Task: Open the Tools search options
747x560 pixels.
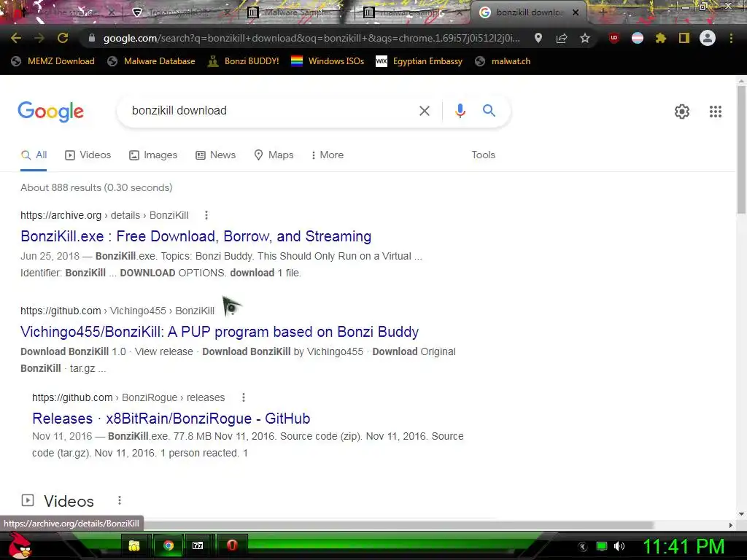Action: 483,155
